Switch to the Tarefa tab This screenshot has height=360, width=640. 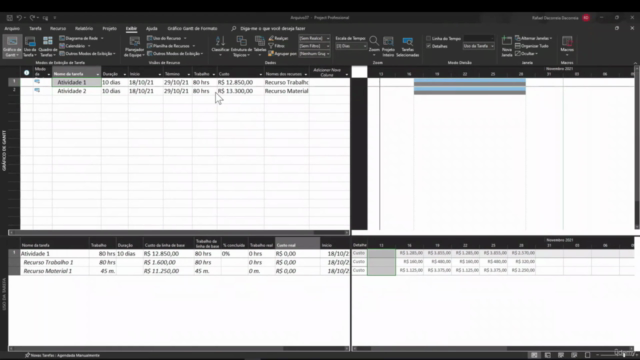35,29
